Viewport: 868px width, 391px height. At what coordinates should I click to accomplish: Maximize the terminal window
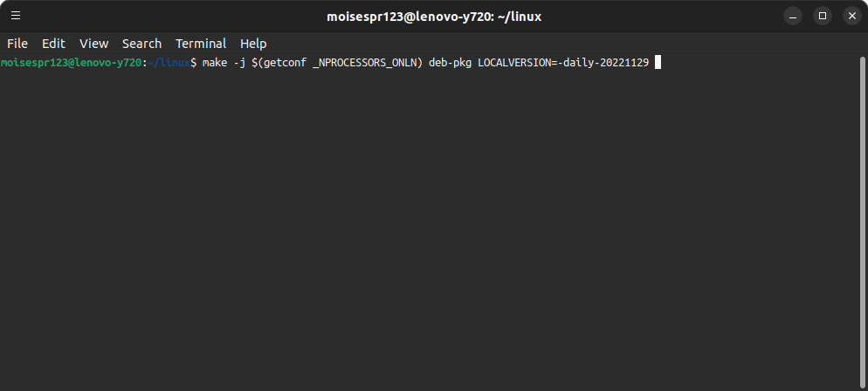click(823, 16)
